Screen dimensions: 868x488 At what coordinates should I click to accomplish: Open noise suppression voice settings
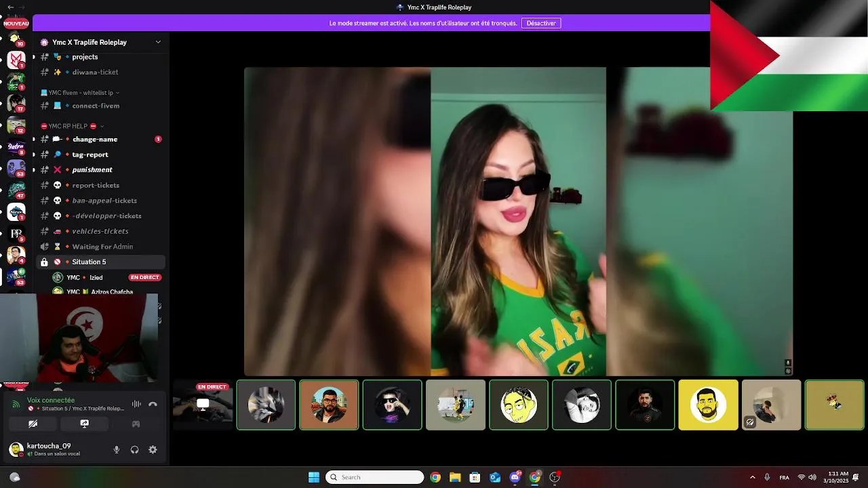(x=136, y=404)
